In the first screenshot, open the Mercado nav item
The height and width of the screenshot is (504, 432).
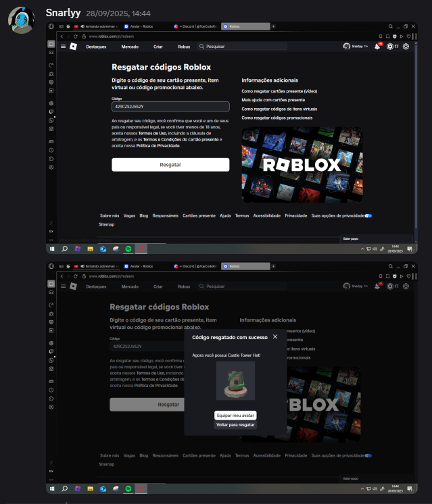[130, 47]
